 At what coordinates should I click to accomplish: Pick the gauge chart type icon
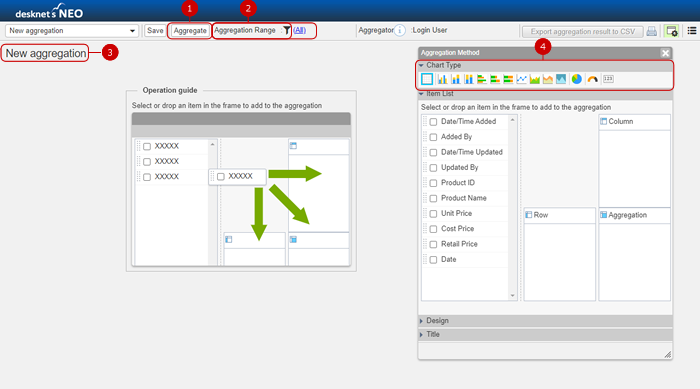click(x=592, y=79)
